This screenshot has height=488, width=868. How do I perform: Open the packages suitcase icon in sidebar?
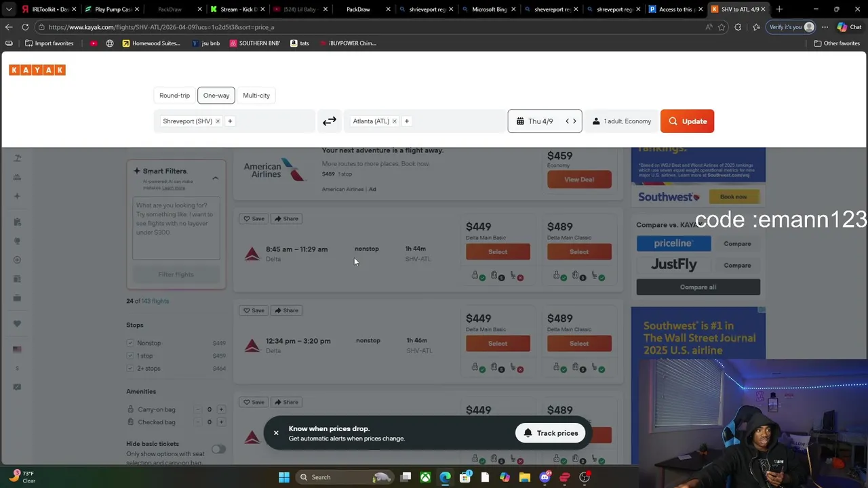pyautogui.click(x=17, y=298)
